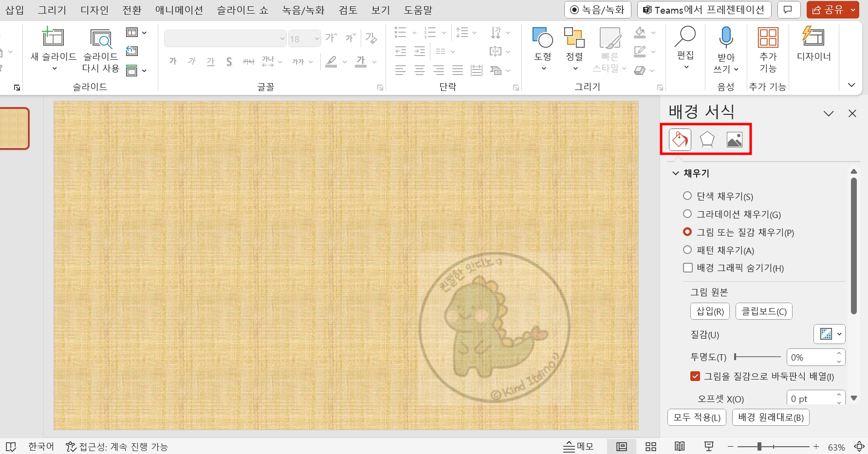Check hide background graphics (배경 그래픽 숨기기)
The image size is (868, 454).
[688, 268]
